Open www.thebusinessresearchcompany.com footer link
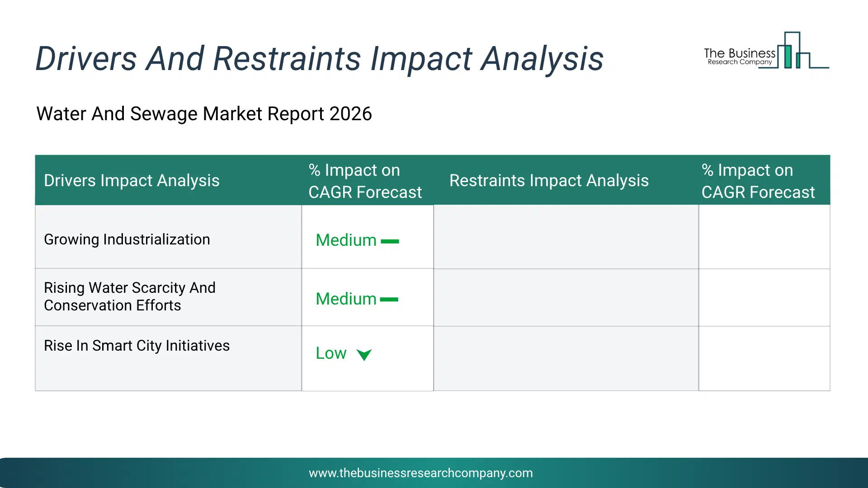This screenshot has height=488, width=868. tap(420, 473)
